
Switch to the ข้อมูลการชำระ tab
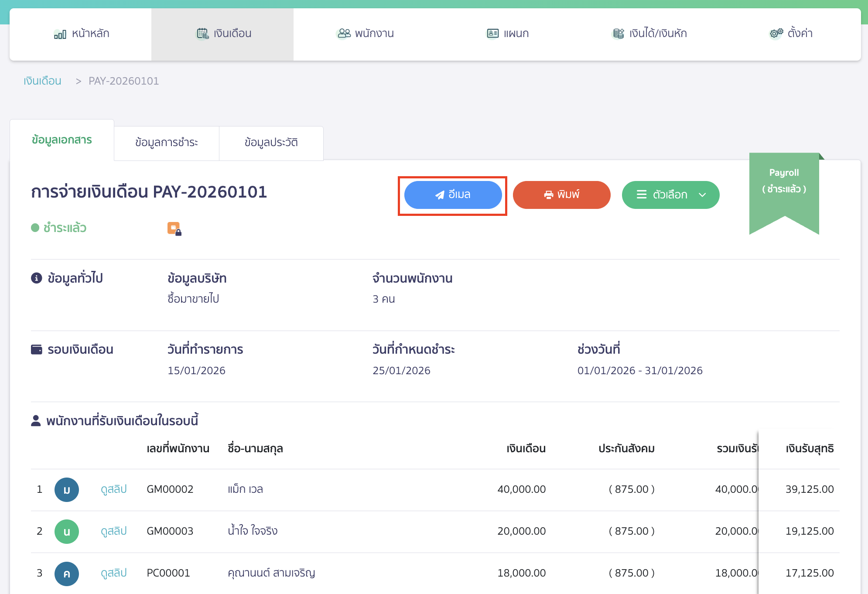click(167, 143)
